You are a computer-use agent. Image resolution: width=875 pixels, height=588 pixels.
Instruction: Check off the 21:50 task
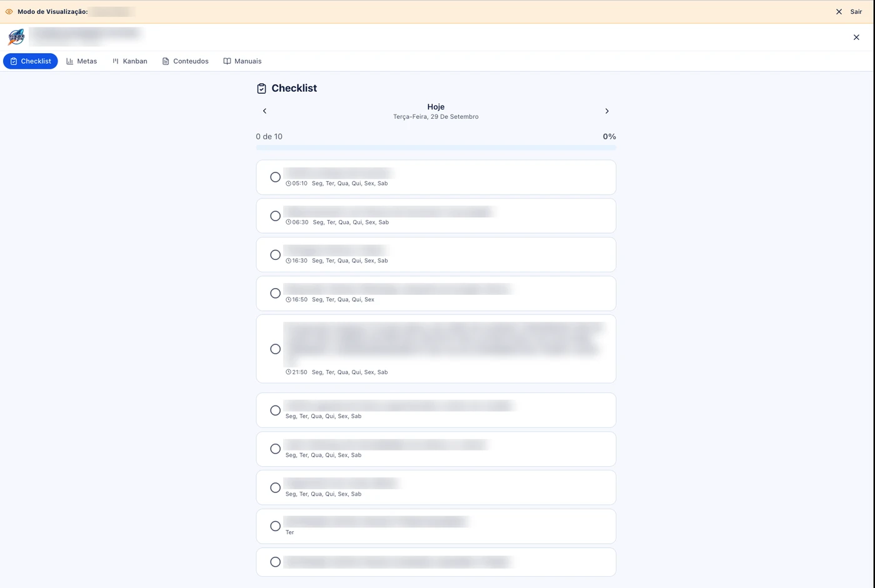275,349
